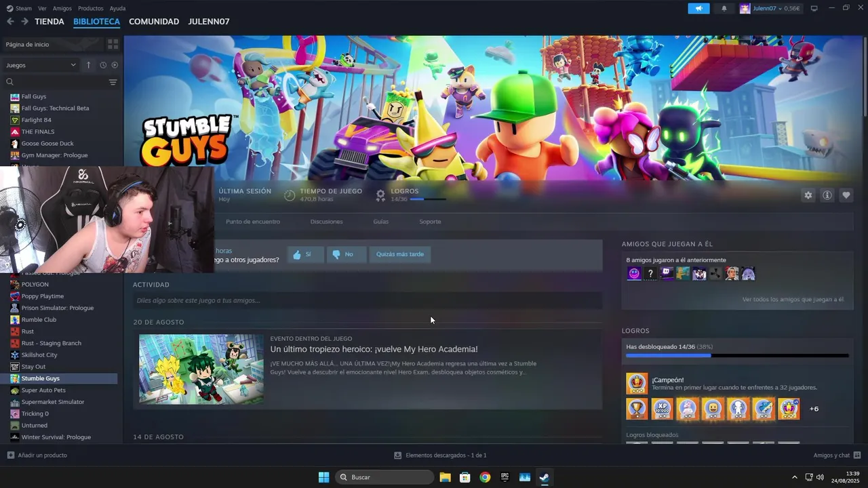The height and width of the screenshot is (488, 868).
Task: Add Stumble Guys to favorites heart
Action: [x=846, y=195]
